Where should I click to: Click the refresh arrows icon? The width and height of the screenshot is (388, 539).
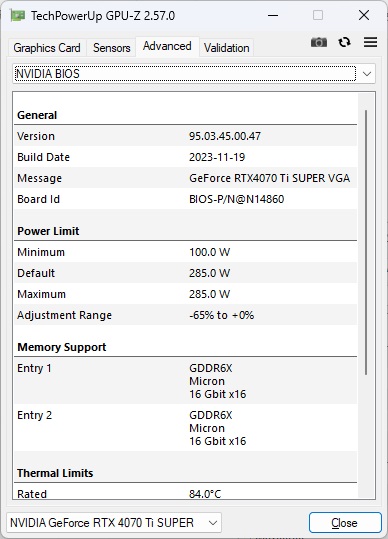pyautogui.click(x=344, y=42)
